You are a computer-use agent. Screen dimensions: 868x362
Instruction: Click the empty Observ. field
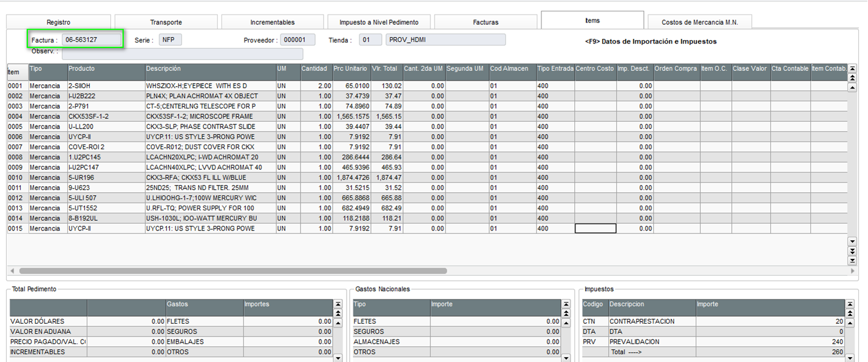[x=182, y=53]
